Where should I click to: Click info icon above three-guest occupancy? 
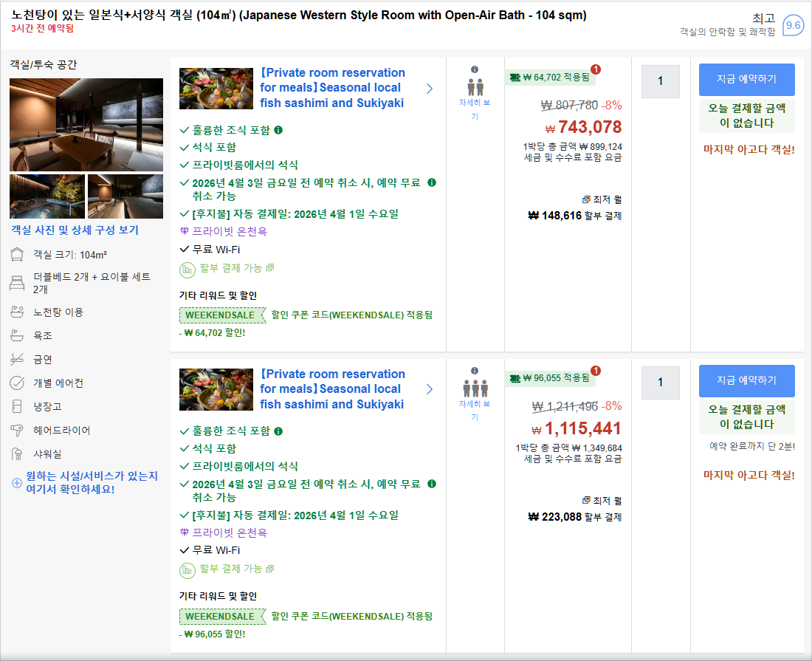click(475, 371)
